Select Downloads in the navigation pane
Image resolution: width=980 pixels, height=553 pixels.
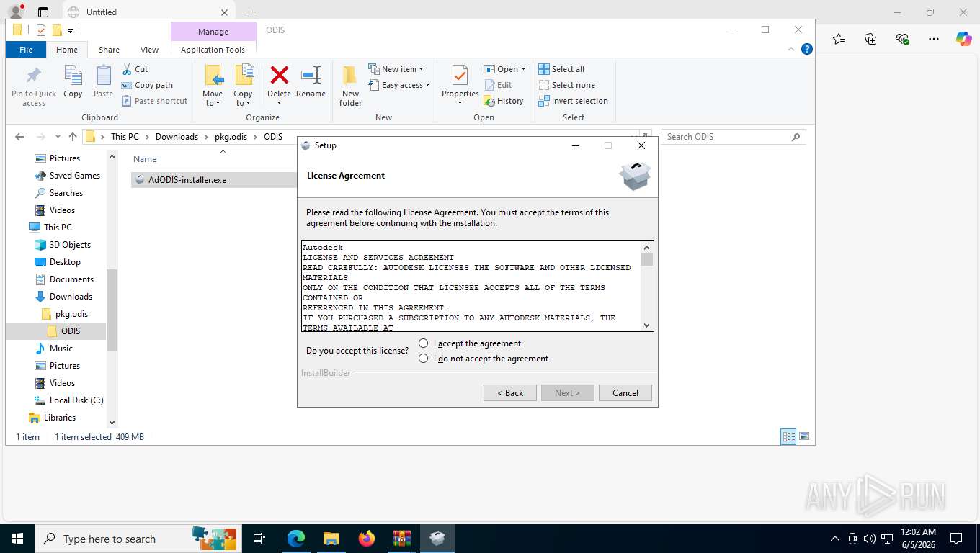[71, 297]
